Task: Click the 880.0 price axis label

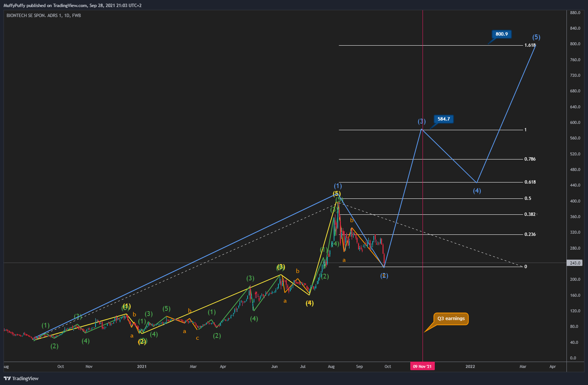Action: pyautogui.click(x=575, y=13)
